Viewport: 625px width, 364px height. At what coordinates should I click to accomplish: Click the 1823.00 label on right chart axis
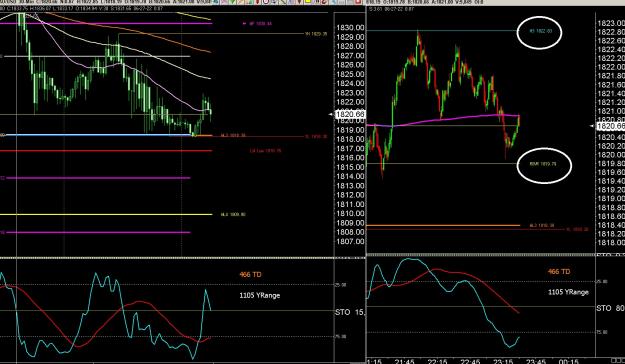click(611, 24)
